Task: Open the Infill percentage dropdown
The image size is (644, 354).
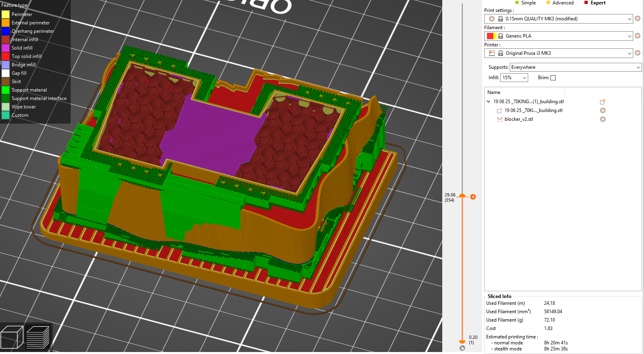Action: coord(524,78)
